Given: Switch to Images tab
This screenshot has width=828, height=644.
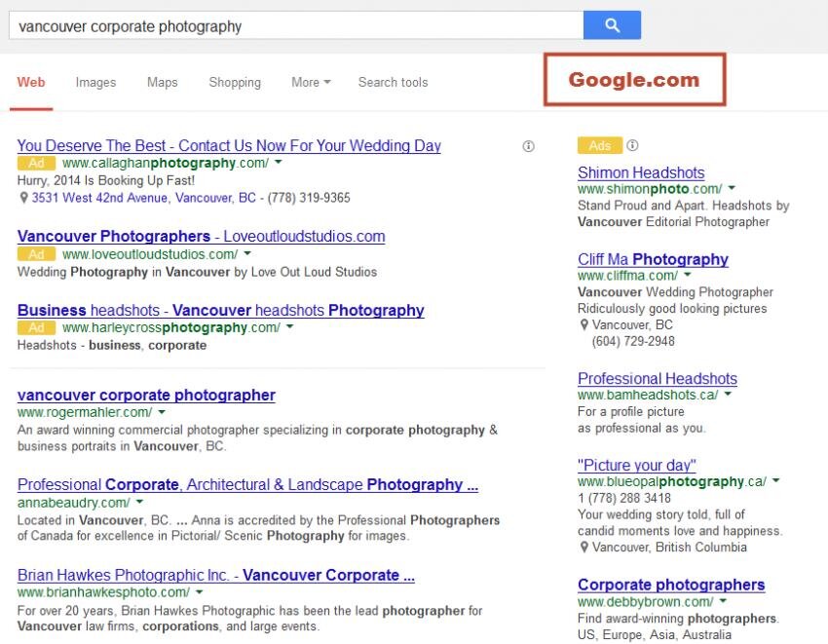Looking at the screenshot, I should [x=95, y=83].
